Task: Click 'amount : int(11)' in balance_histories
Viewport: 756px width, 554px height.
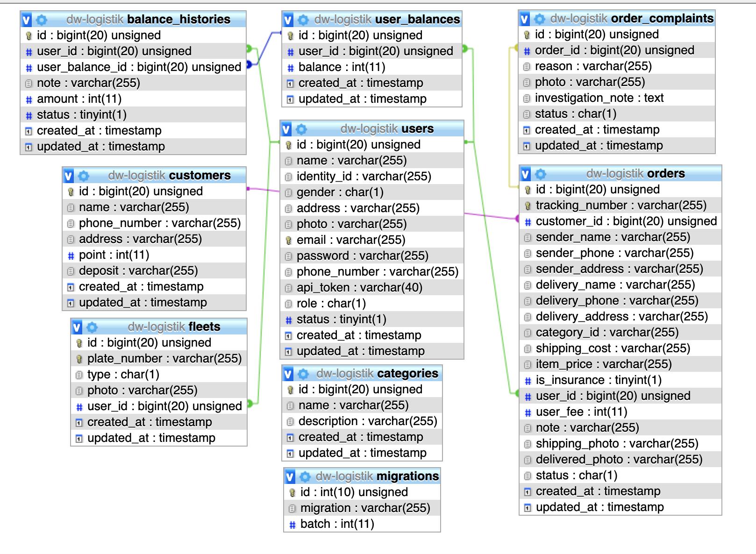Action: (x=79, y=99)
